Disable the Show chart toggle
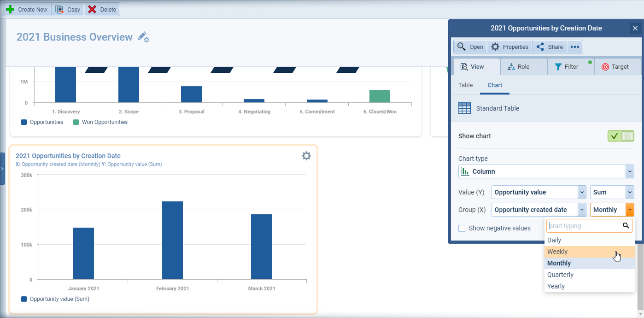644x318 pixels. click(621, 136)
